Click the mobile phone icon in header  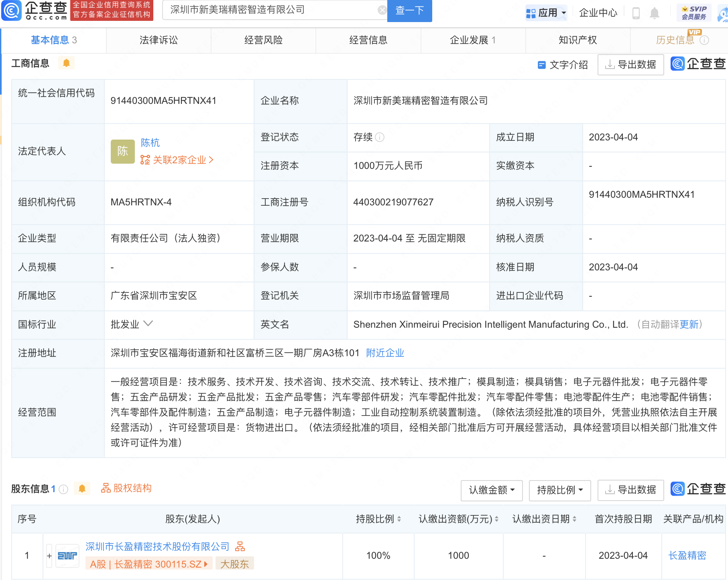pos(636,13)
